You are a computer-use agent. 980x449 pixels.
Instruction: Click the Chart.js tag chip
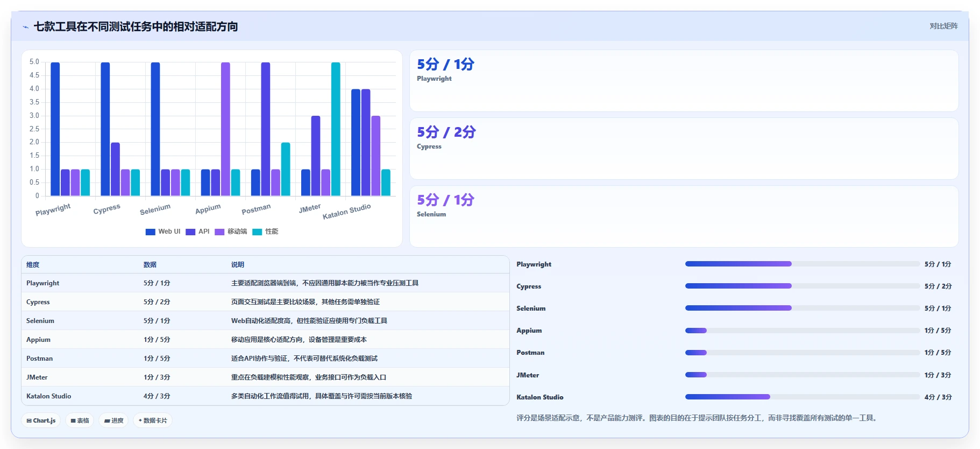[41, 420]
